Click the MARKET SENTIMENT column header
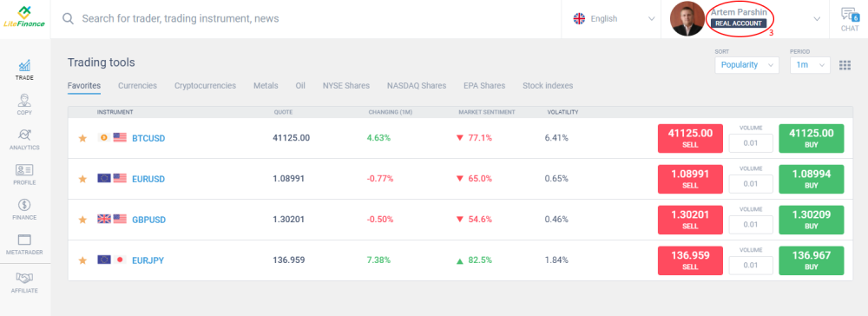The height and width of the screenshot is (316, 868). (487, 112)
